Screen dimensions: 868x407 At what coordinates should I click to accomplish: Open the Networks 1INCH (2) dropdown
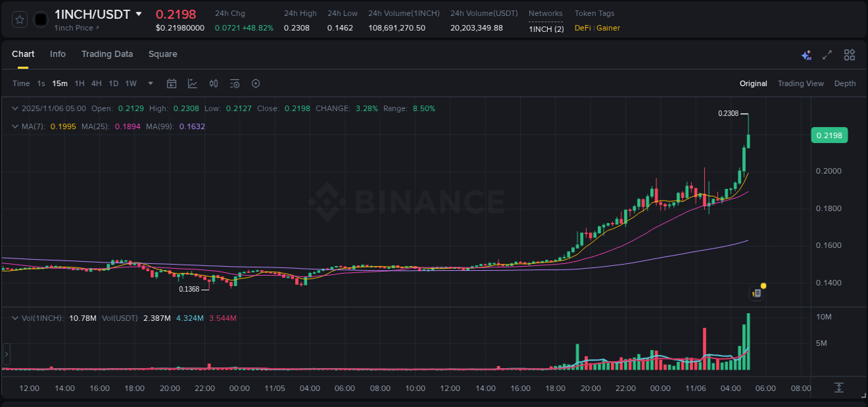tap(546, 29)
